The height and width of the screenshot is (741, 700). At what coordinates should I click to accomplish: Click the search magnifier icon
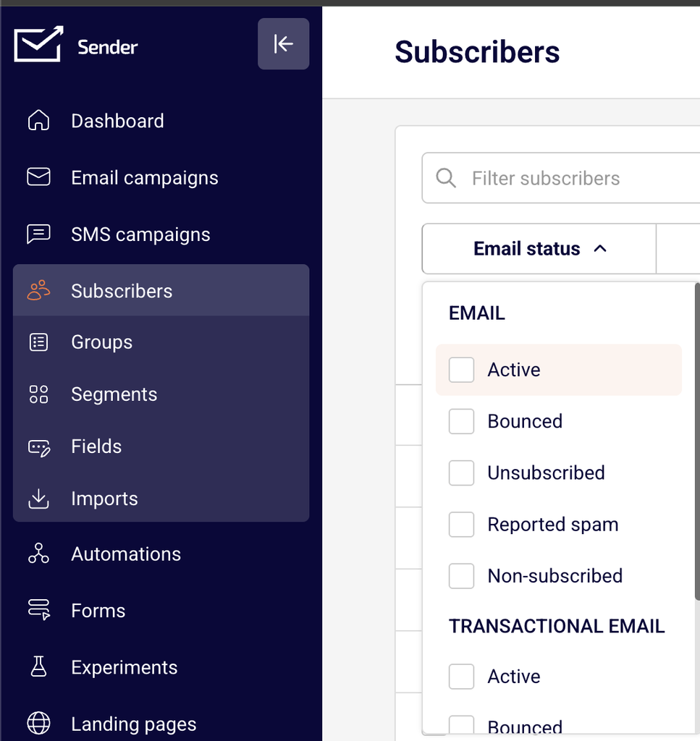point(446,178)
